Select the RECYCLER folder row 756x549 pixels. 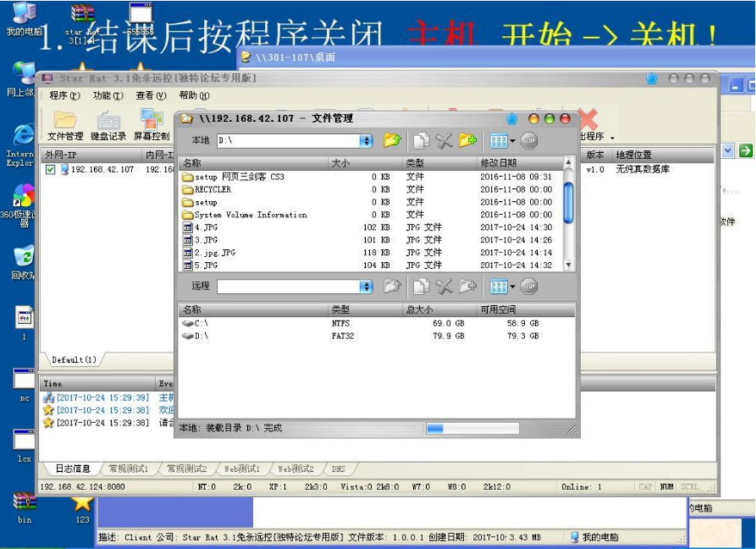[x=371, y=190]
